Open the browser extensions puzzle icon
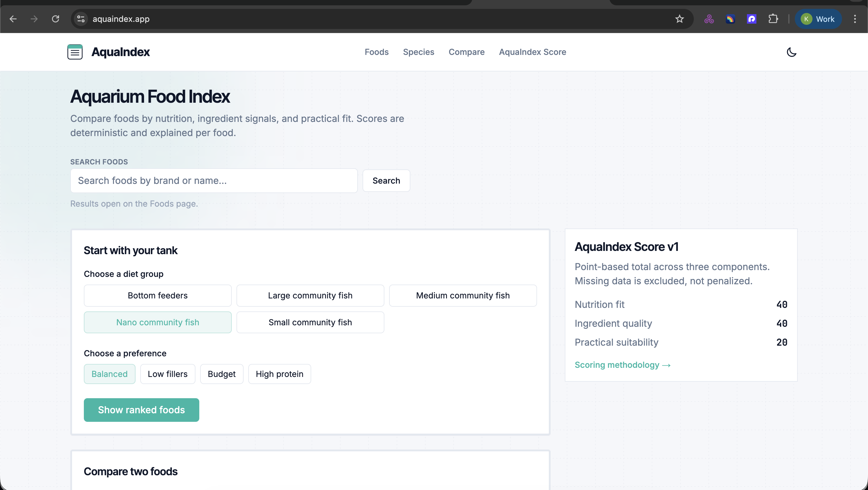This screenshot has width=868, height=490. click(773, 19)
